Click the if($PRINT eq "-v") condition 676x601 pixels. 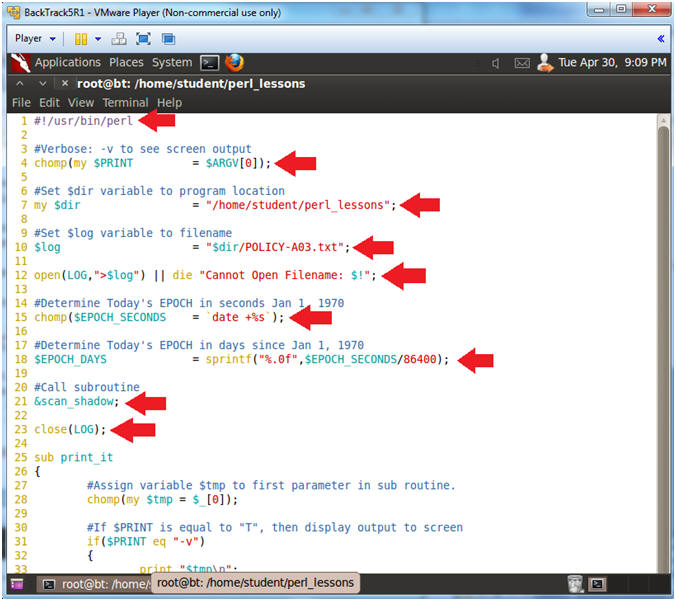[146, 542]
